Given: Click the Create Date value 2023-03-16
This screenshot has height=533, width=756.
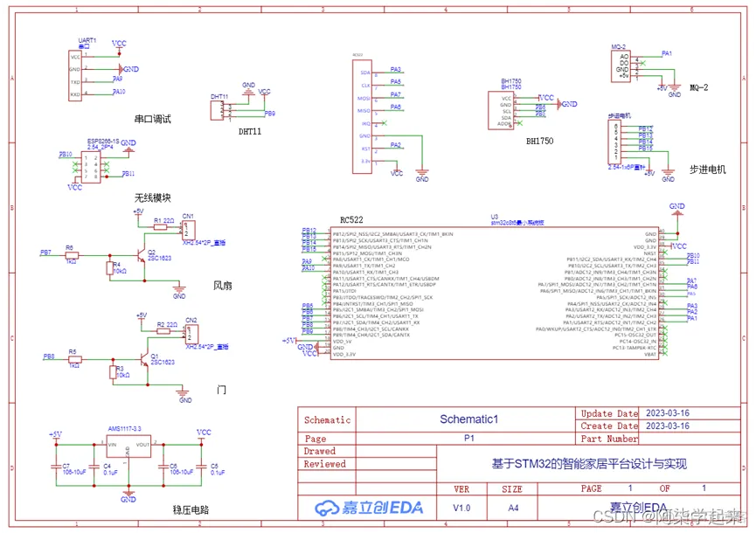Looking at the screenshot, I should (x=667, y=426).
